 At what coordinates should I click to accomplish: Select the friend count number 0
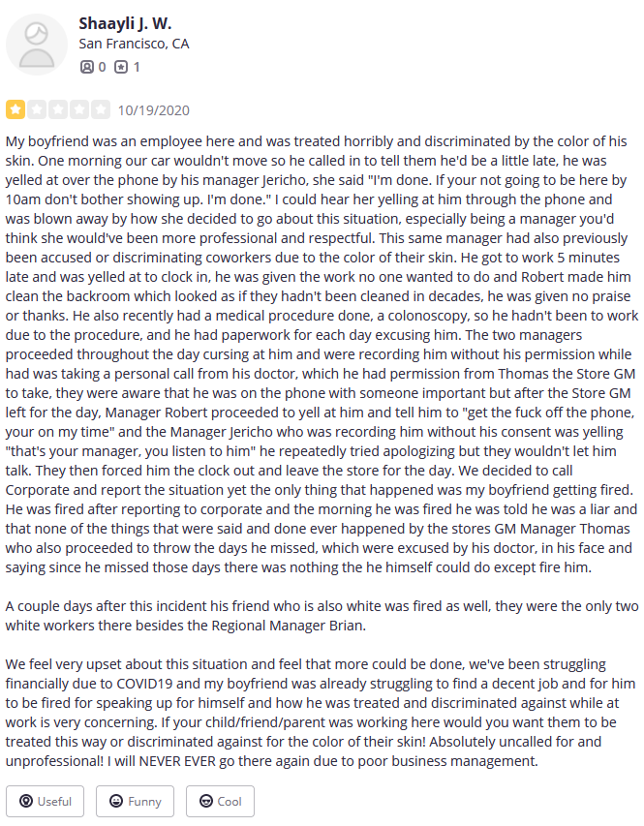(102, 67)
